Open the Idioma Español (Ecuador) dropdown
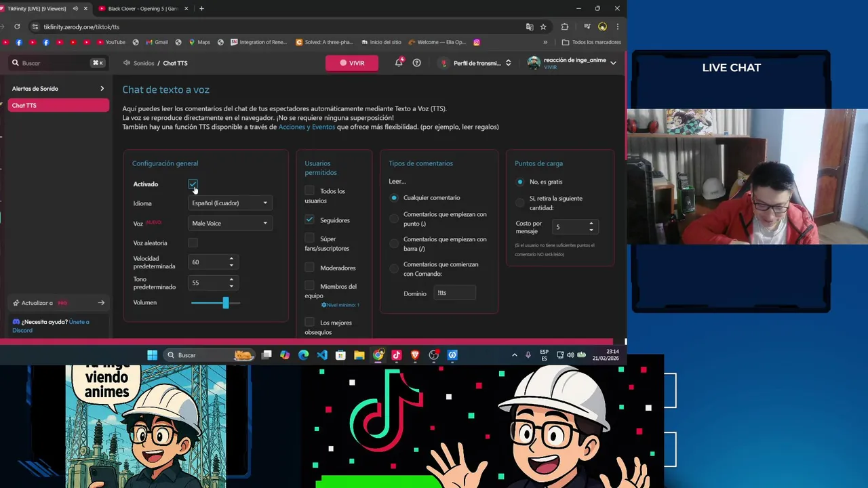The image size is (868, 488). tap(230, 203)
